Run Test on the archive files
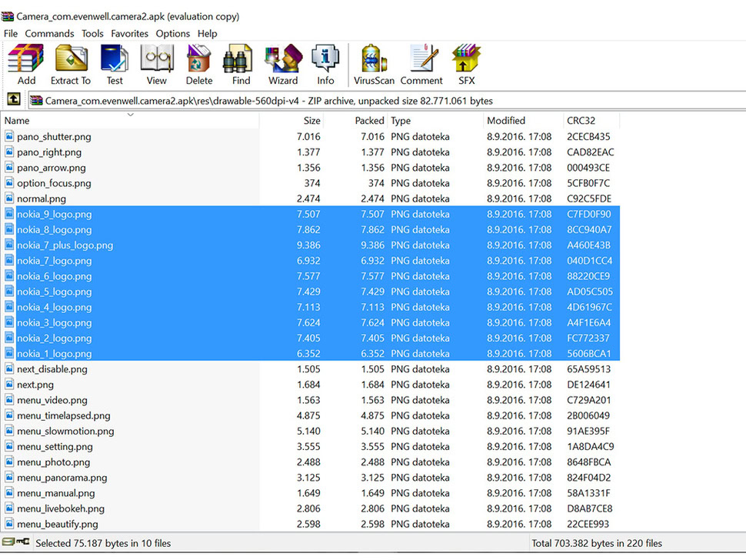 [x=115, y=65]
